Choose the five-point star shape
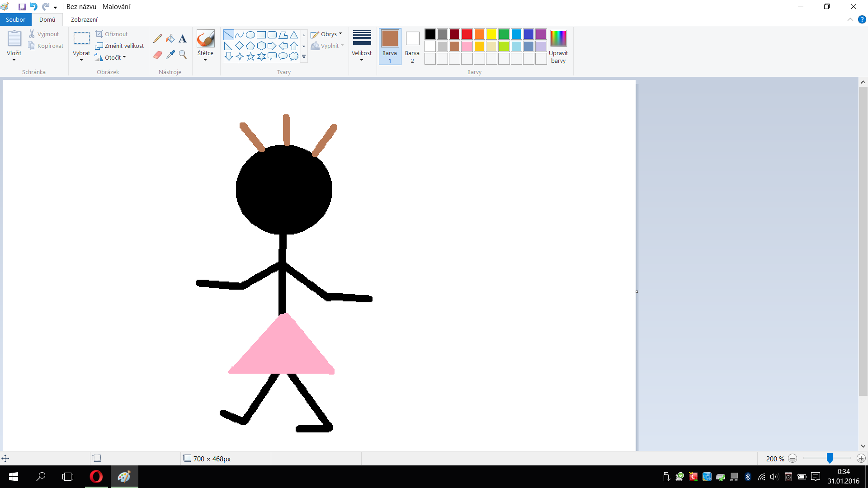Viewport: 868px width, 488px height. 250,56
